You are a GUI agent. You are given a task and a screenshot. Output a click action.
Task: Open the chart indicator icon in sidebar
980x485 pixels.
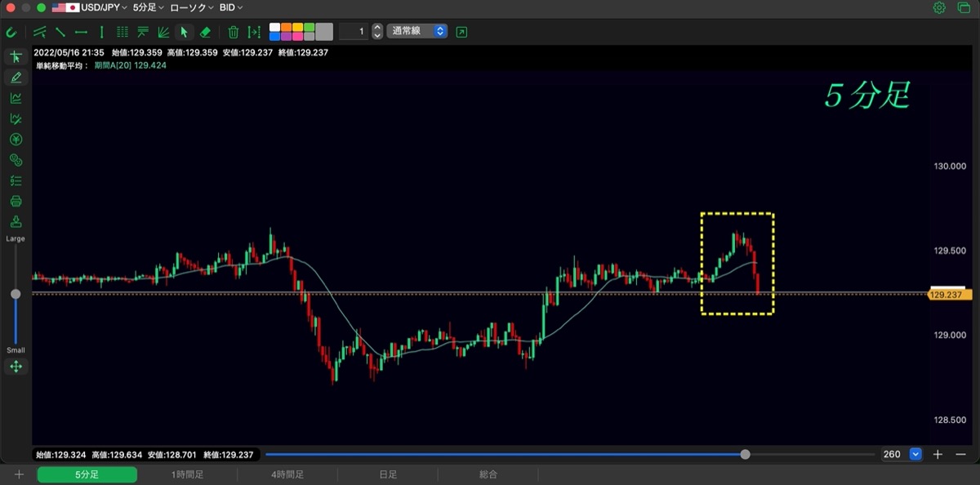[x=16, y=98]
